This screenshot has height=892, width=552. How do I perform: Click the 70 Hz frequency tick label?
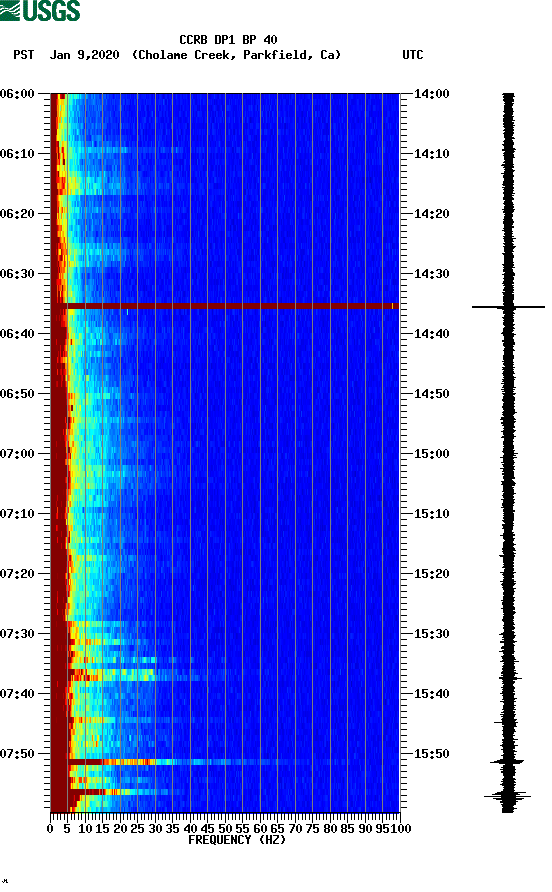coord(295,829)
